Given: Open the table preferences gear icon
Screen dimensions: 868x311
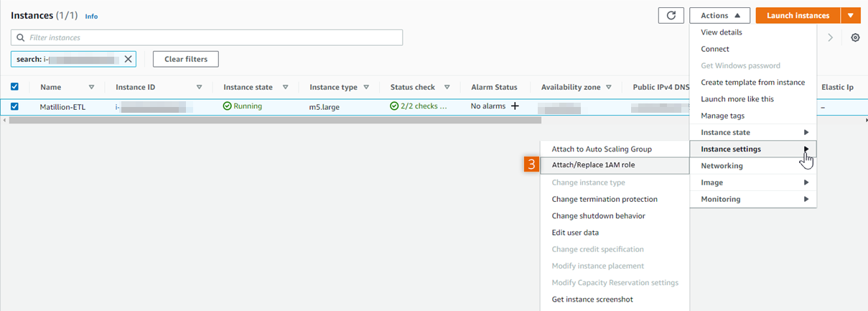Looking at the screenshot, I should [855, 37].
